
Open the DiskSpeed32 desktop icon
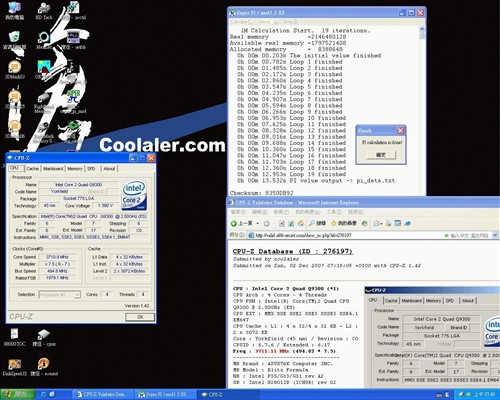15,368
